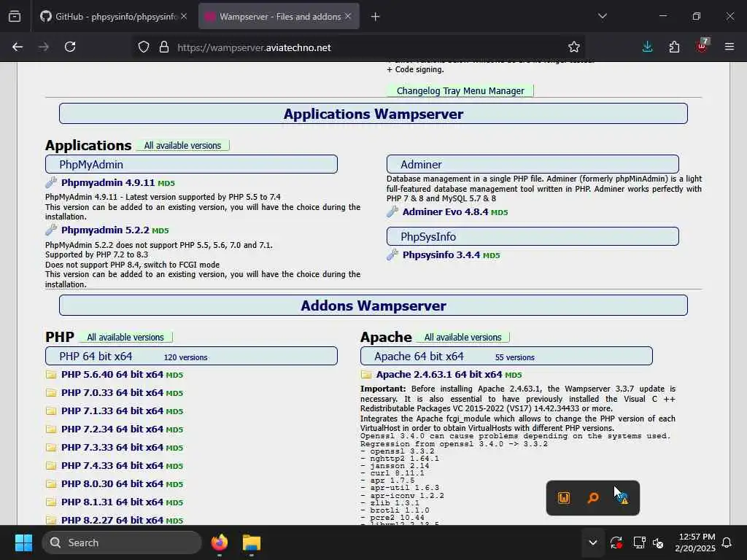
Task: Click the shield warning tray icon
Action: (x=623, y=498)
